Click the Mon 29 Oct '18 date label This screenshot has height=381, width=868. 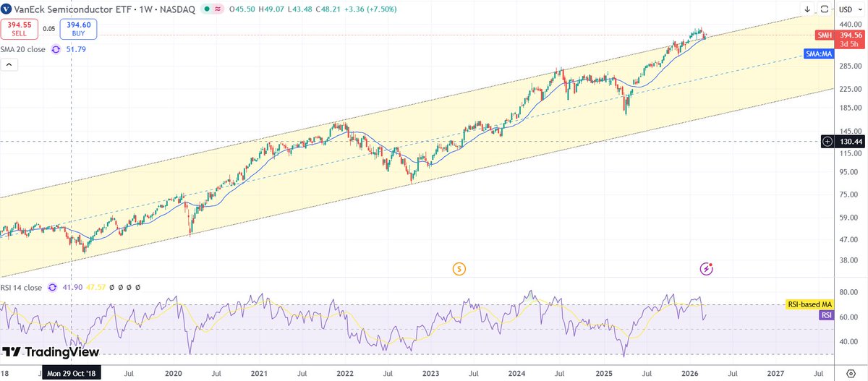pyautogui.click(x=71, y=373)
